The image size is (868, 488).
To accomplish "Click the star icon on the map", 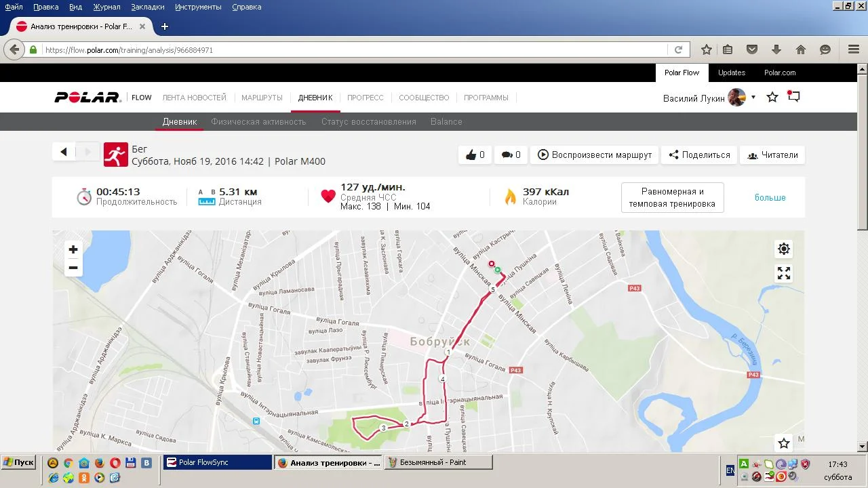I will (x=784, y=443).
